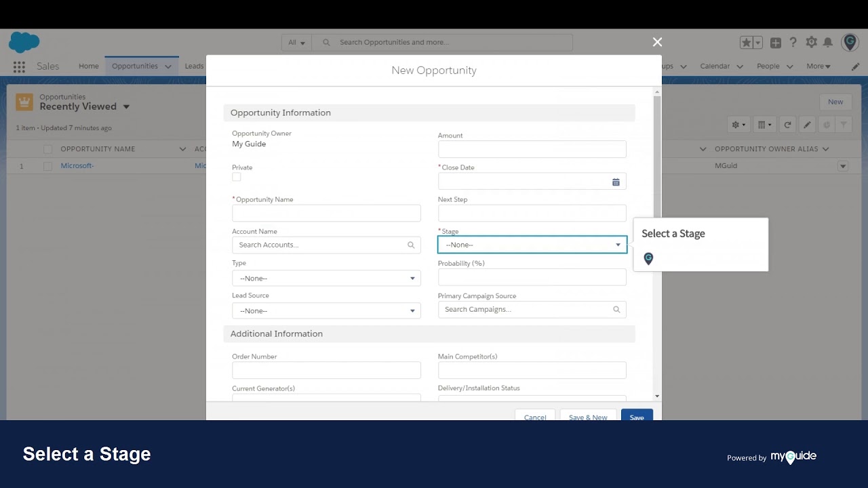The height and width of the screenshot is (488, 868).
Task: Click the Amount input field
Action: coord(532,149)
